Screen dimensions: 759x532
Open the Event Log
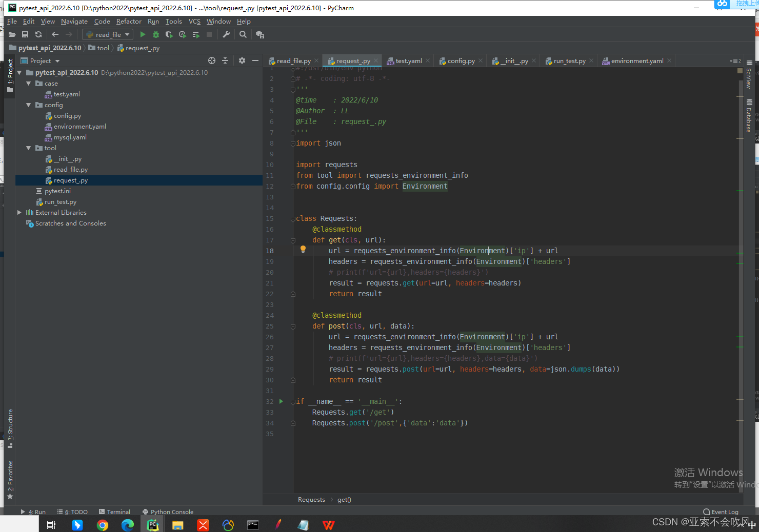click(721, 512)
